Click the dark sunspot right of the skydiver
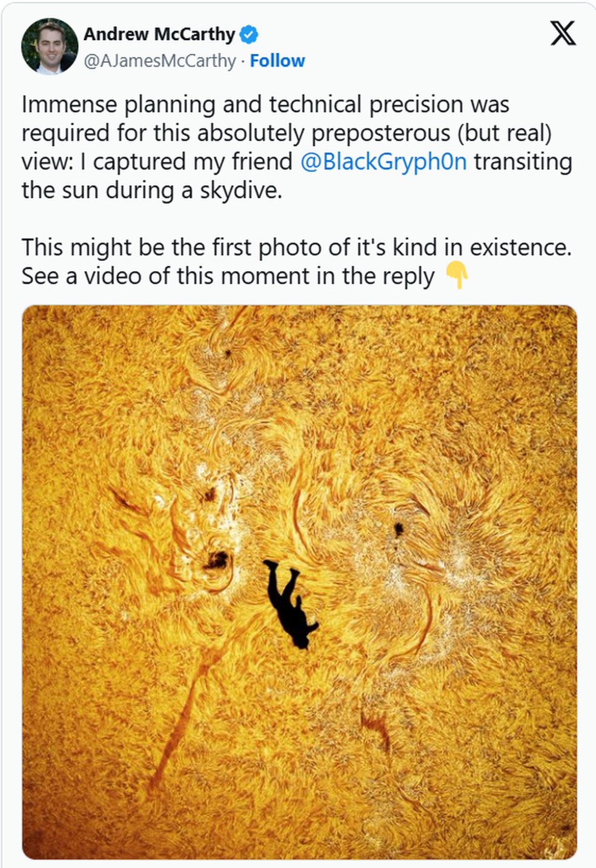Screen dimensions: 596x868 point(399,530)
